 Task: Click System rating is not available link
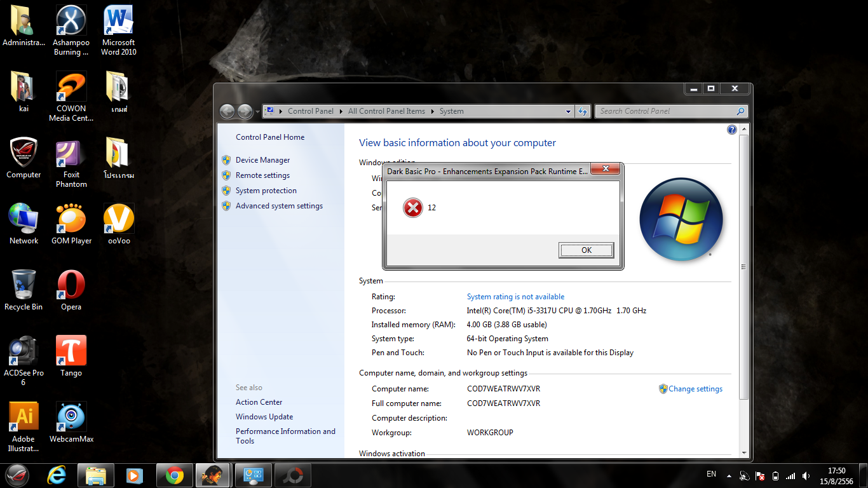pyautogui.click(x=515, y=297)
